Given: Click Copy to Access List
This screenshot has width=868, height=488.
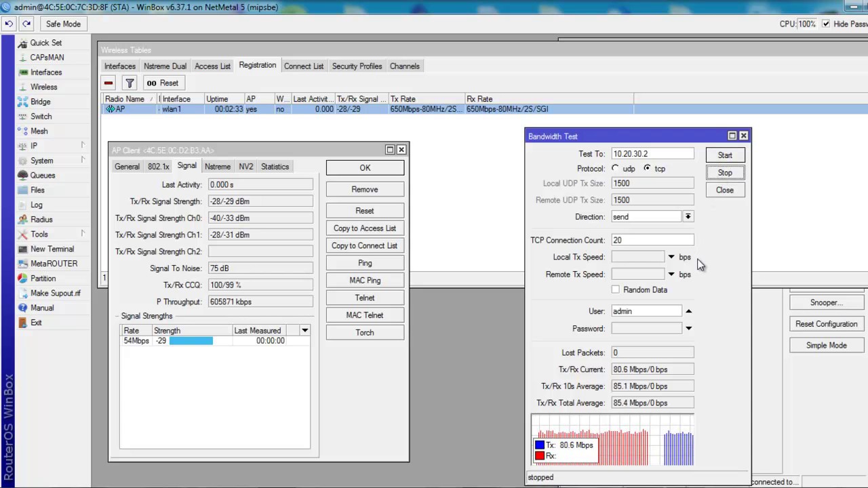Looking at the screenshot, I should coord(365,228).
